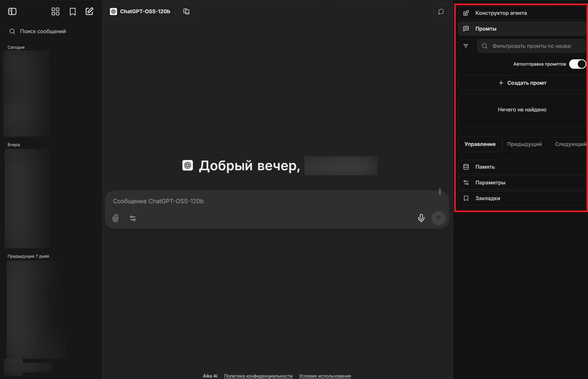Screen dimensions: 588x379
Task: Open message settings icon near input field
Action: (x=133, y=218)
